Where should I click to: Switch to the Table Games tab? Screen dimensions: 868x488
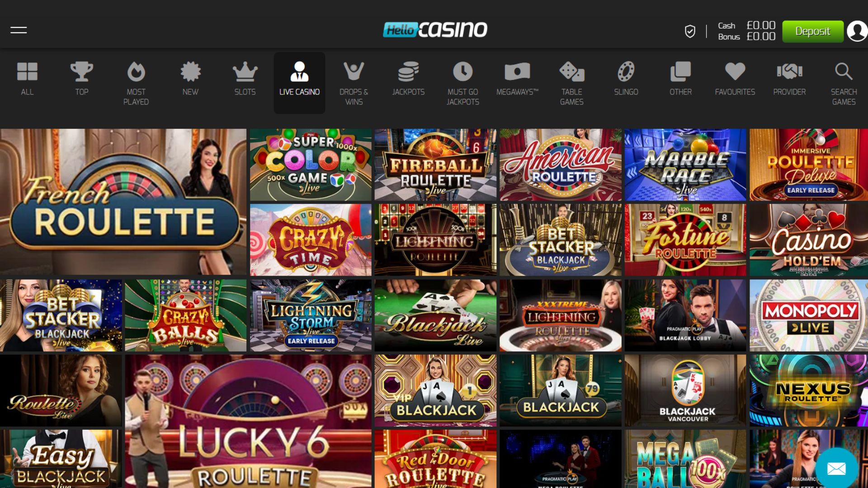click(x=572, y=83)
